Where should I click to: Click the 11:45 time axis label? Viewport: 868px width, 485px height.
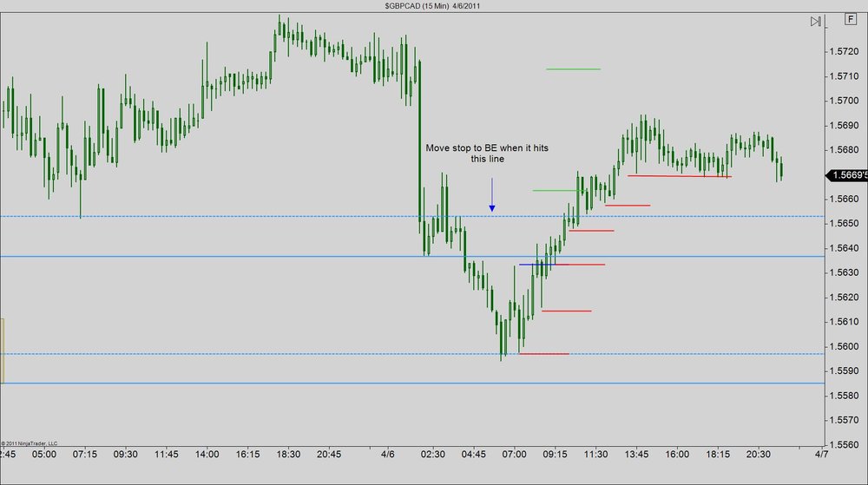(166, 455)
